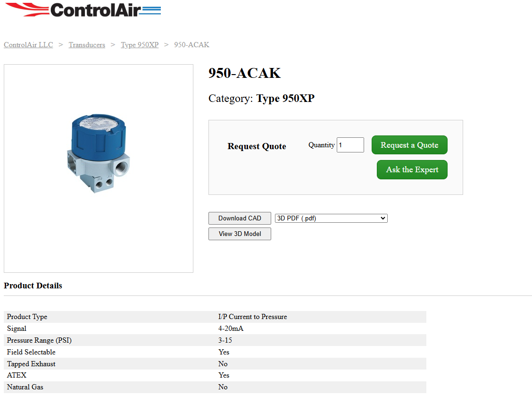This screenshot has height=404, width=532.
Task: Click the Signal row label
Action: [x=17, y=328]
